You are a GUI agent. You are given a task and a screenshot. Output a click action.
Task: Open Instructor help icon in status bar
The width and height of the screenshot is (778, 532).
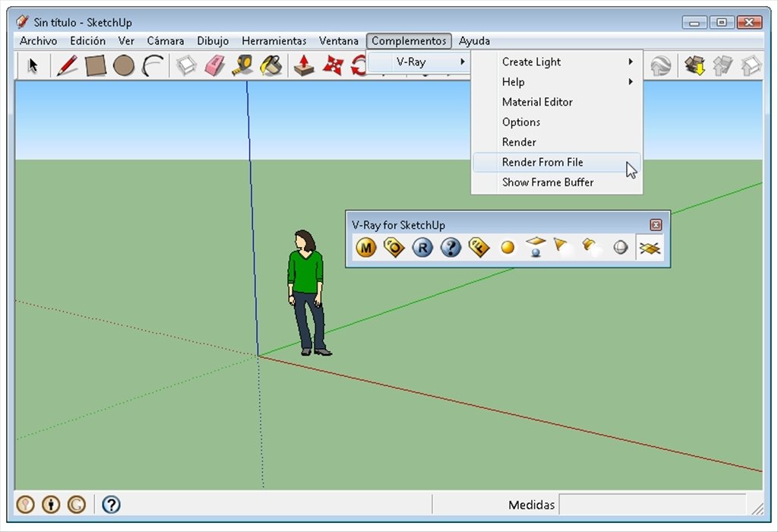111,505
